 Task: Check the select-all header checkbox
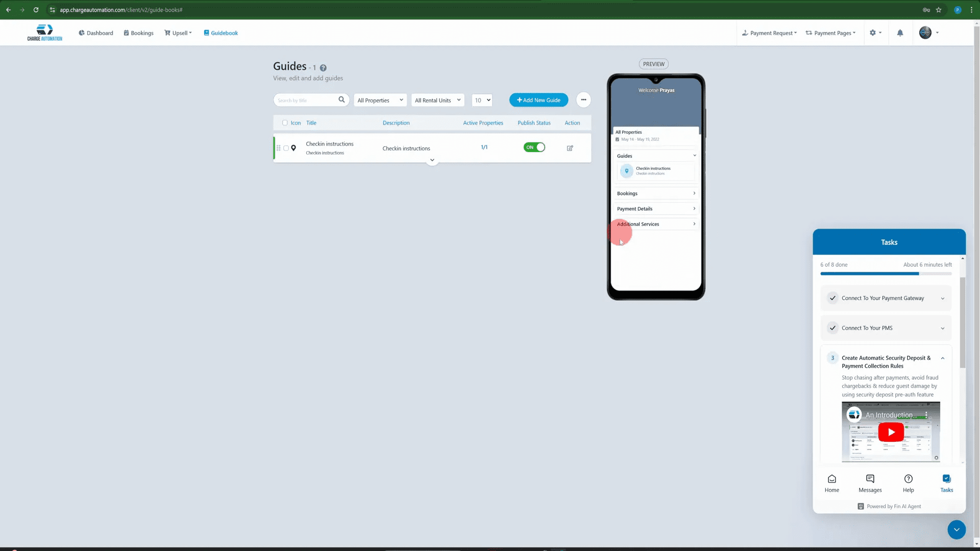click(x=285, y=122)
